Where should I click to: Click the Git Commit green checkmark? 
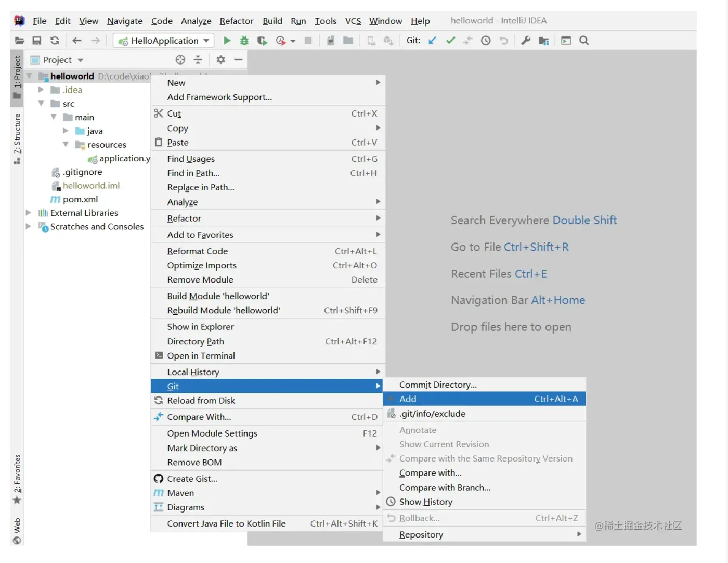451,41
